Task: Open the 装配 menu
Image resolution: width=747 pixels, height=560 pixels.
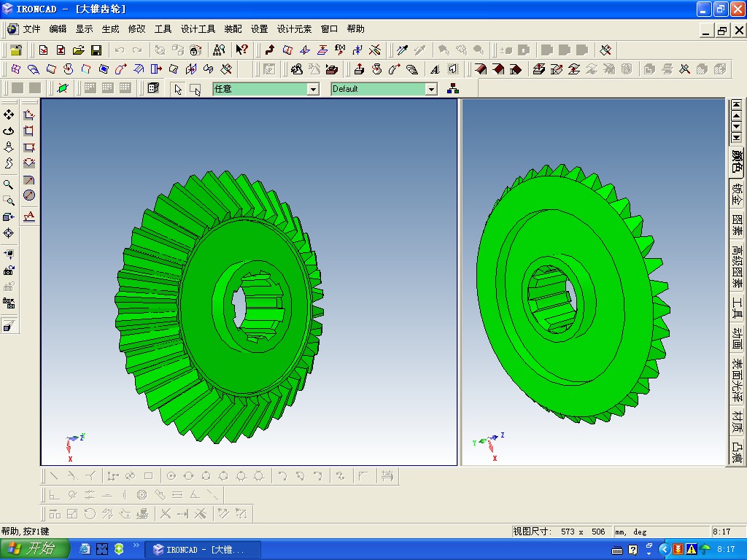Action: pyautogui.click(x=233, y=29)
